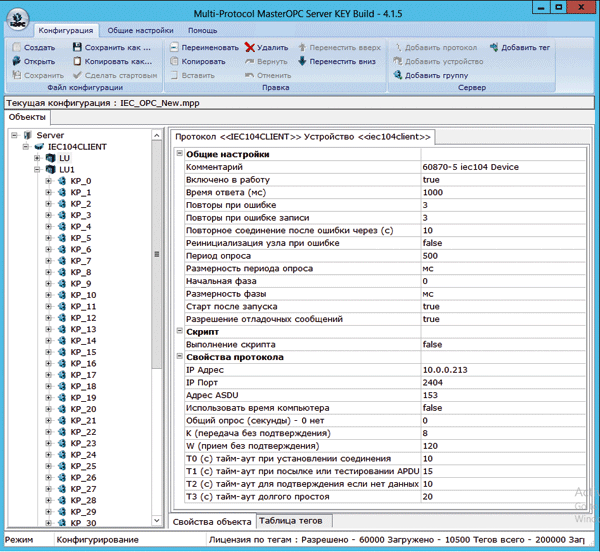The width and height of the screenshot is (600, 552).
Task: Click the Переместить вниз down arrow icon
Action: [x=302, y=61]
